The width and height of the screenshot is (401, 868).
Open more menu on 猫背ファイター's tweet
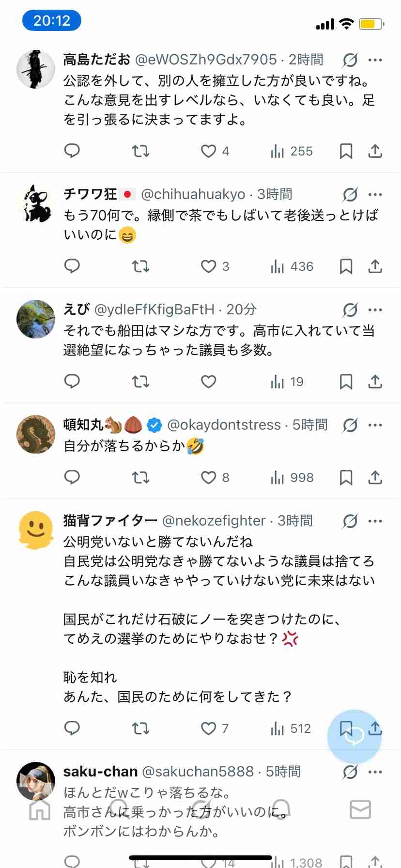point(375,521)
